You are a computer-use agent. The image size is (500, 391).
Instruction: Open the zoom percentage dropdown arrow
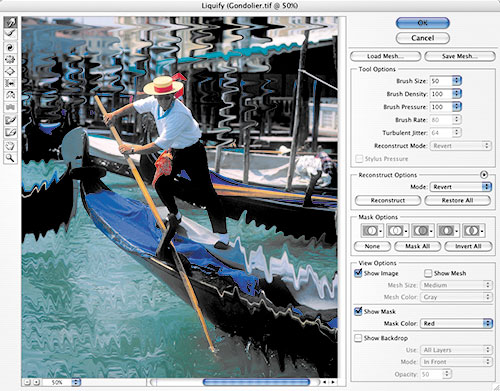pos(76,382)
